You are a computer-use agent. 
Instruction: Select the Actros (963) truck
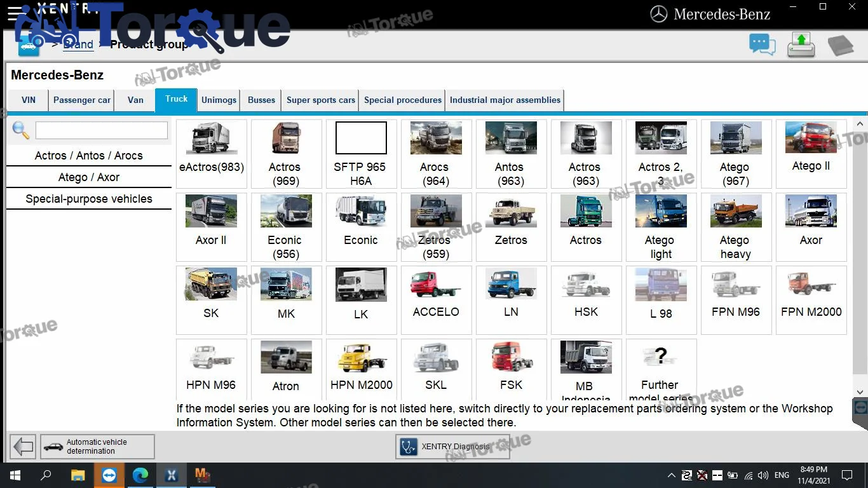click(x=587, y=154)
